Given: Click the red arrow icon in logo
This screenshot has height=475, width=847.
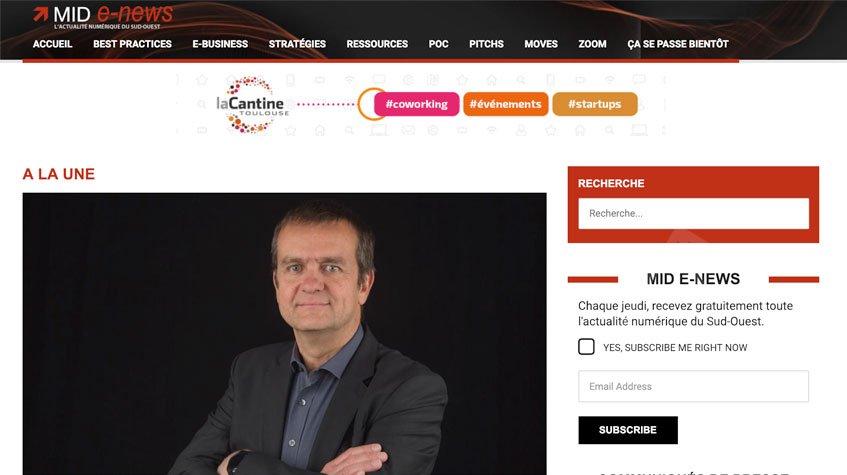Looking at the screenshot, I should point(41,14).
